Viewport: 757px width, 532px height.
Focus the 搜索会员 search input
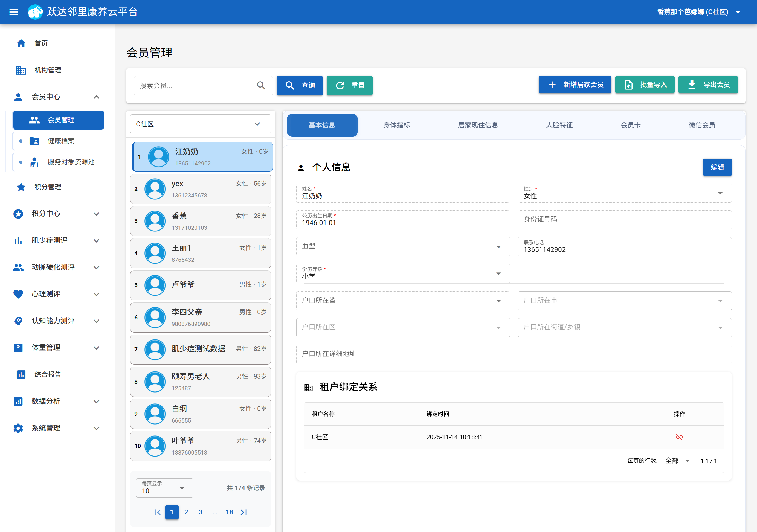click(x=203, y=86)
